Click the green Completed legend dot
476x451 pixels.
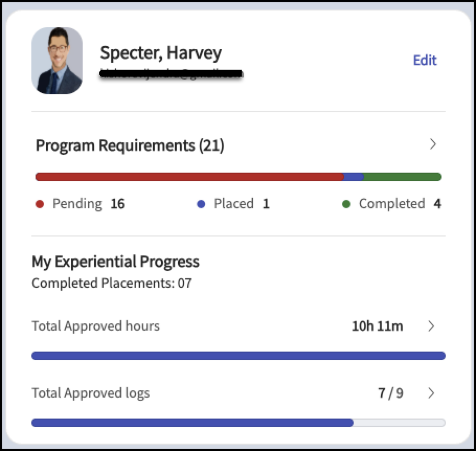[346, 204]
